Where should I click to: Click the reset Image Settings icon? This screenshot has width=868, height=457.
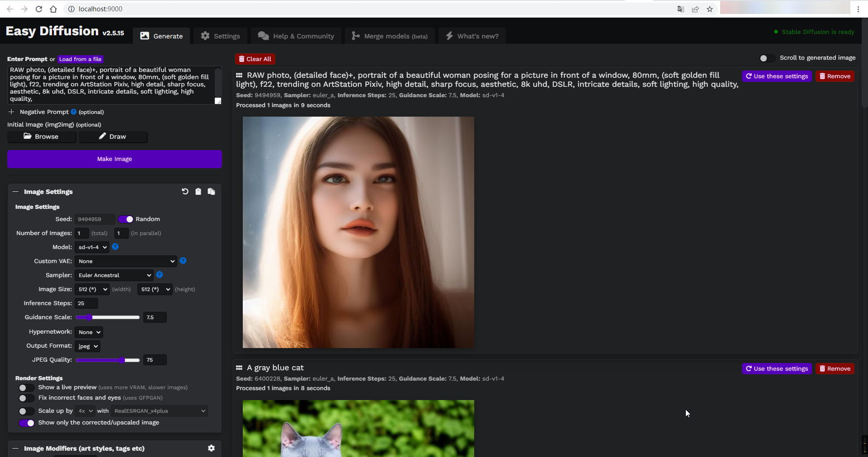185,192
